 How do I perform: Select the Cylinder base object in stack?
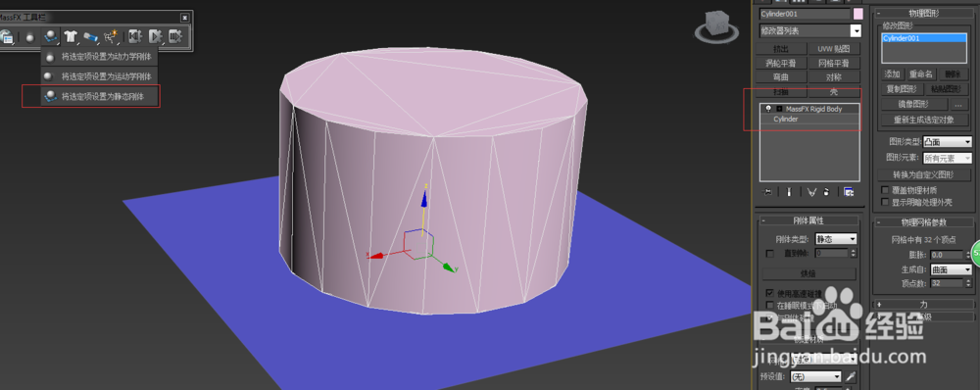pos(786,119)
